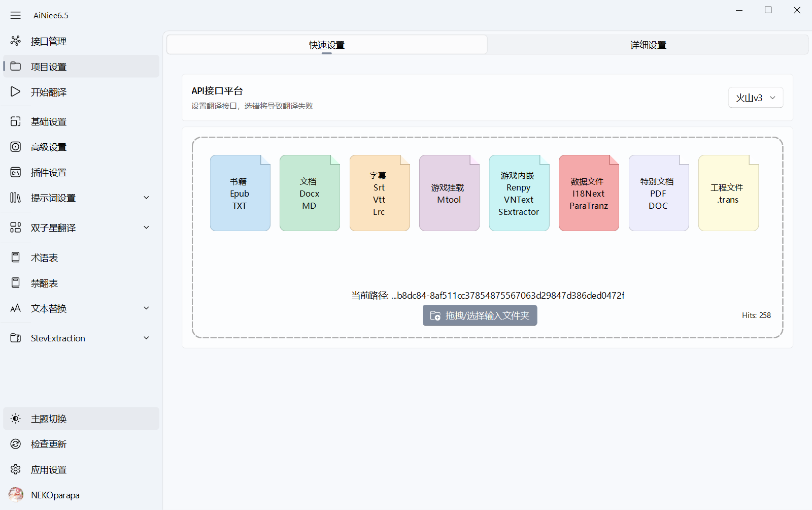Click the 应用设置 gear icon
Screen dimensions: 812x510
[16, 469]
